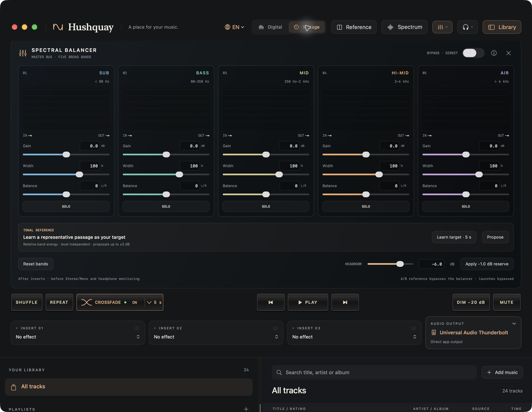The image size is (532, 412).
Task: Skip to the previous track
Action: (271, 302)
